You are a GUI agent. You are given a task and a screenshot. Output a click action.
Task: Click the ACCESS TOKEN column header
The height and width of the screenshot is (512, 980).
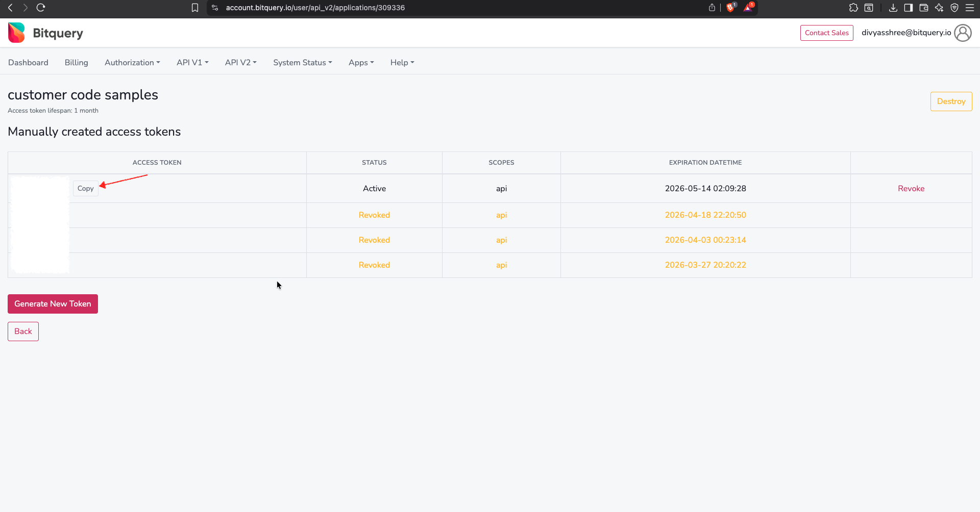pos(157,163)
